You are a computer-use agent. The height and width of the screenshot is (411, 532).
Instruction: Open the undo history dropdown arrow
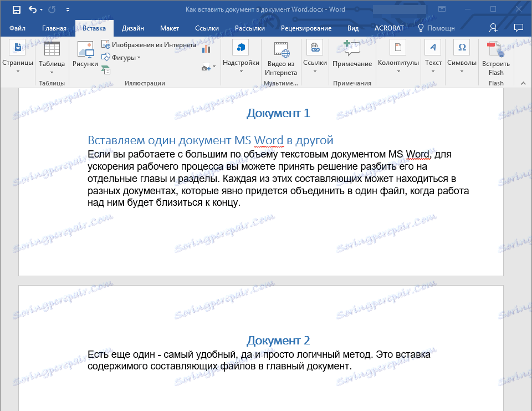click(42, 10)
